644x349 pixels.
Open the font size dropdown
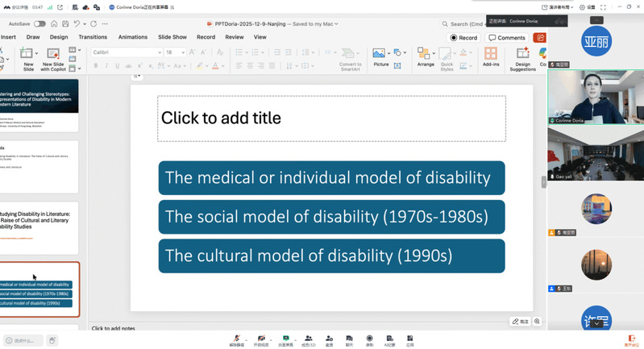181,52
